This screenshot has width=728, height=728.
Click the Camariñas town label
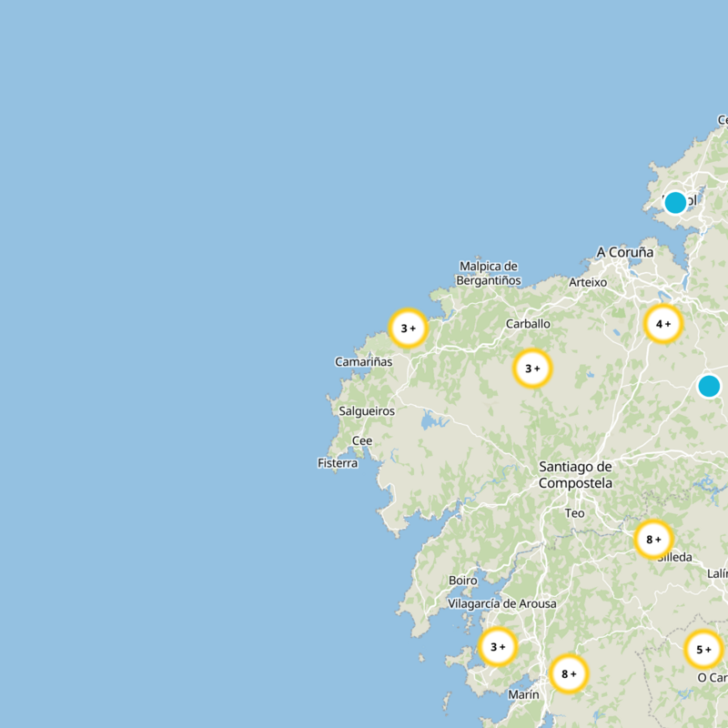click(363, 361)
